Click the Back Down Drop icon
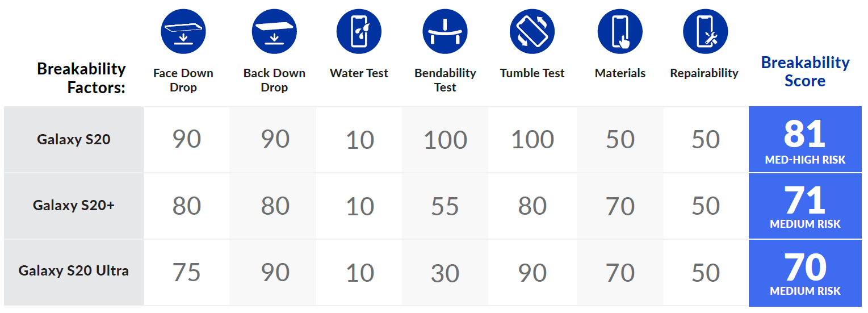 click(274, 31)
